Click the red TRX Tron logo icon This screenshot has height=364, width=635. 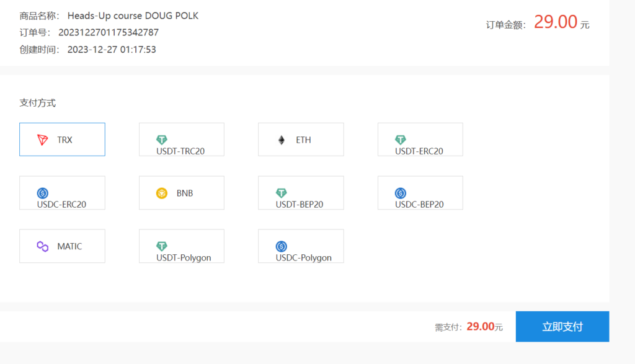click(43, 140)
